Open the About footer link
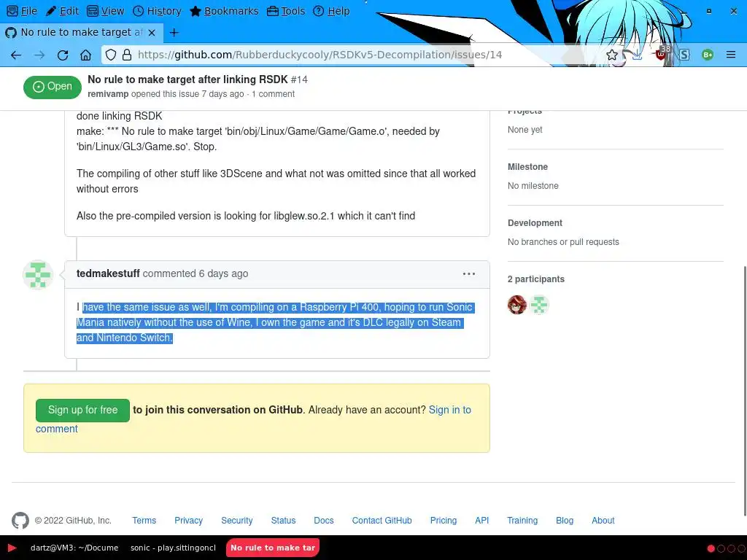 603,521
